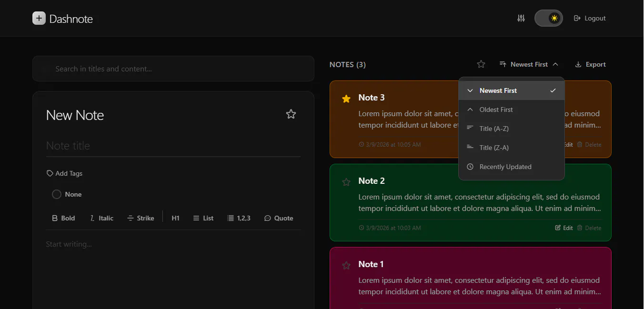Click the Note title input field
The width and height of the screenshot is (644, 309).
[x=173, y=146]
